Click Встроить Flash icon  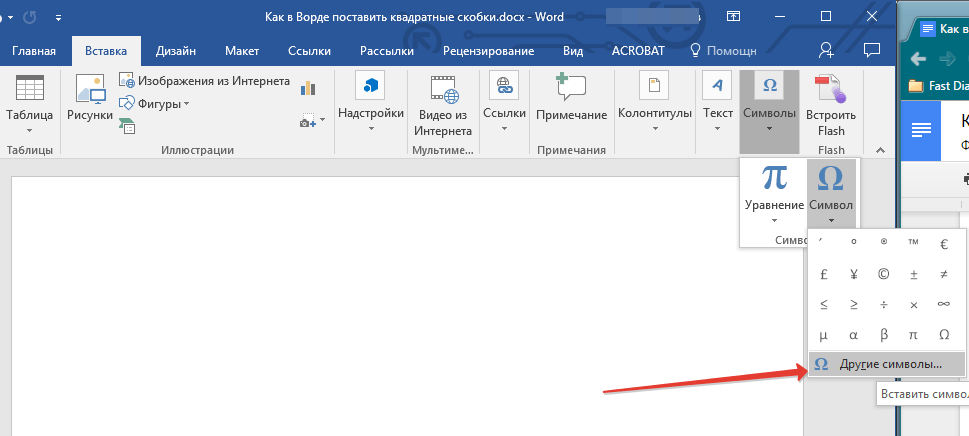831,105
